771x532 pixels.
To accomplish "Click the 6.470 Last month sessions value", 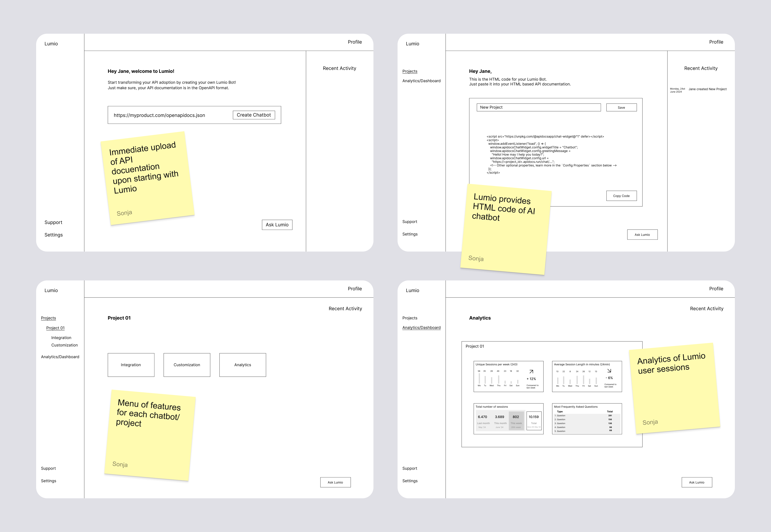I will click(x=482, y=417).
